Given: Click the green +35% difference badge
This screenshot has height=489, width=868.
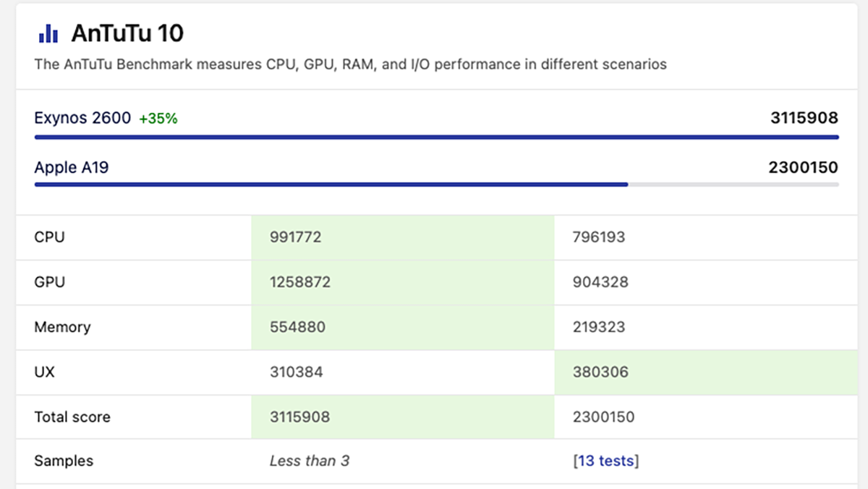Looking at the screenshot, I should pyautogui.click(x=158, y=119).
